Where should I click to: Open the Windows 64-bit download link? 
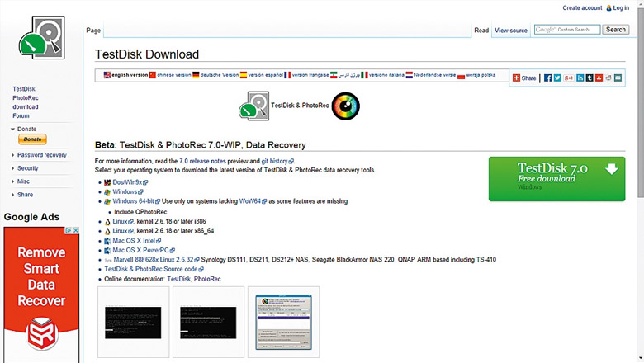click(135, 201)
